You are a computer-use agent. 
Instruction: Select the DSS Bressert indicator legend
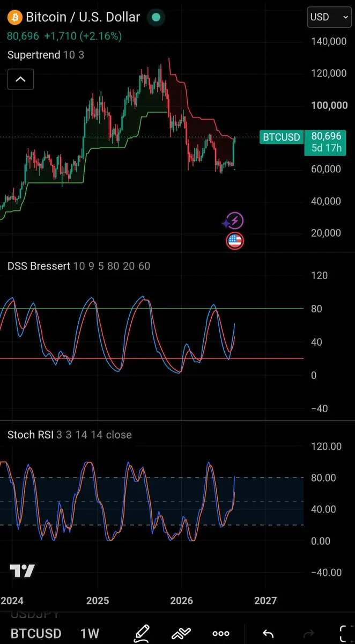click(79, 266)
